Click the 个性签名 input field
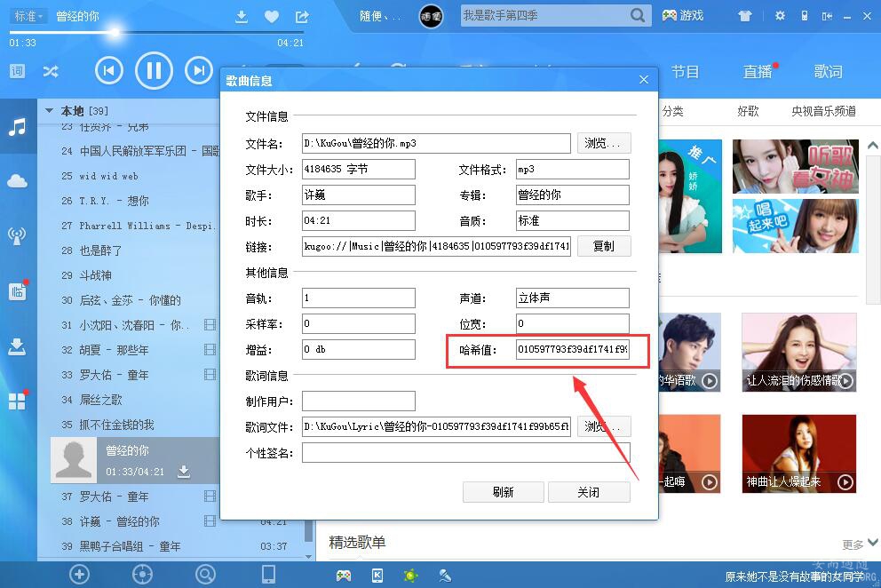 pos(465,452)
